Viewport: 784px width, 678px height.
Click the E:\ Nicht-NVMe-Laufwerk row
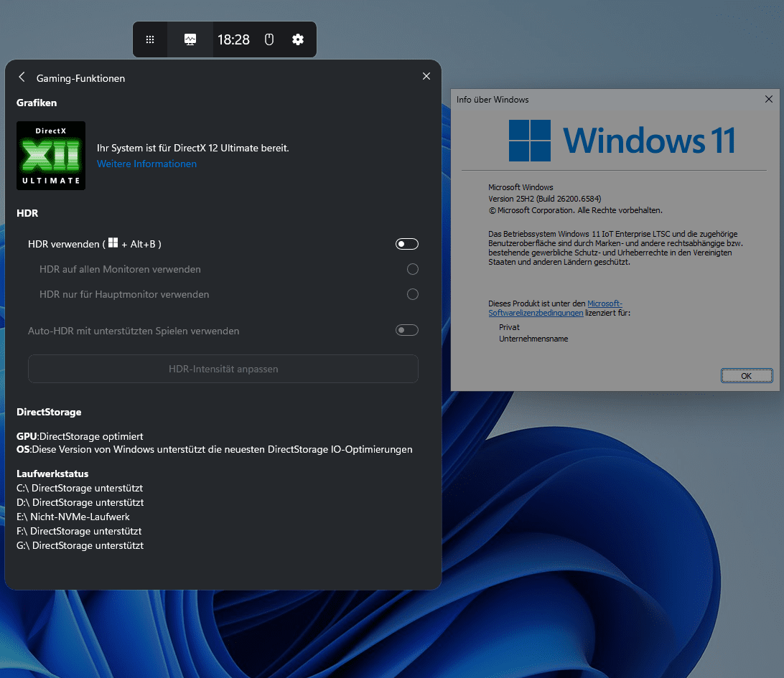click(x=73, y=517)
